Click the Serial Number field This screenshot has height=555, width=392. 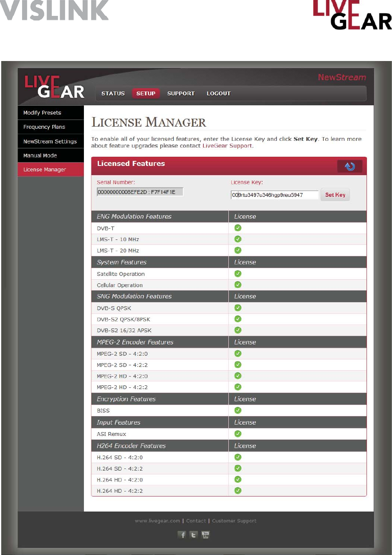click(x=140, y=192)
